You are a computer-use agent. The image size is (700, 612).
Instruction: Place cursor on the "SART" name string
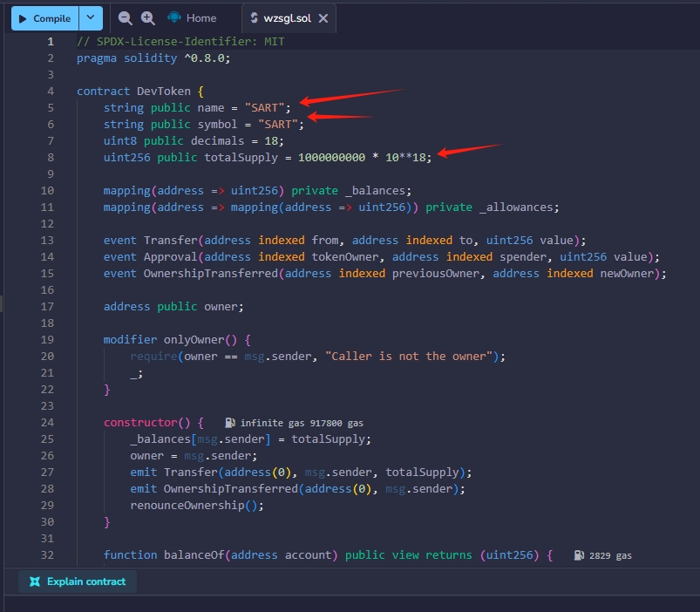pyautogui.click(x=264, y=108)
